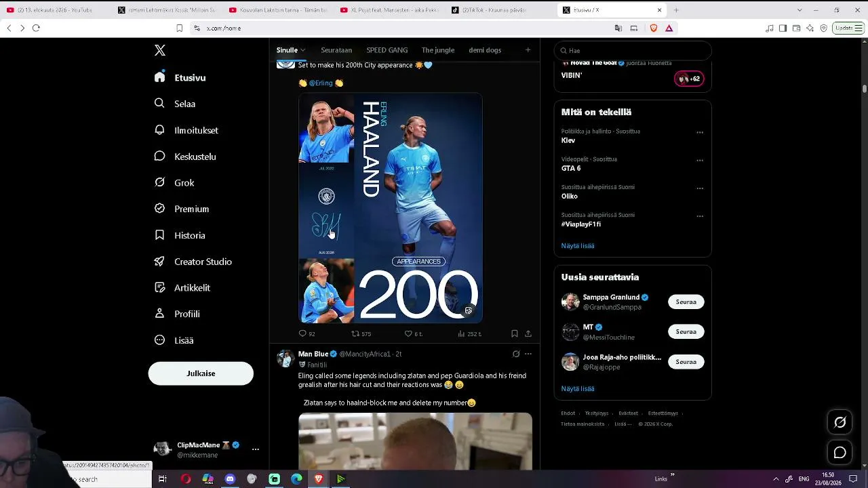Open Haaland 200 appearances image
868x488 pixels.
[x=391, y=207]
